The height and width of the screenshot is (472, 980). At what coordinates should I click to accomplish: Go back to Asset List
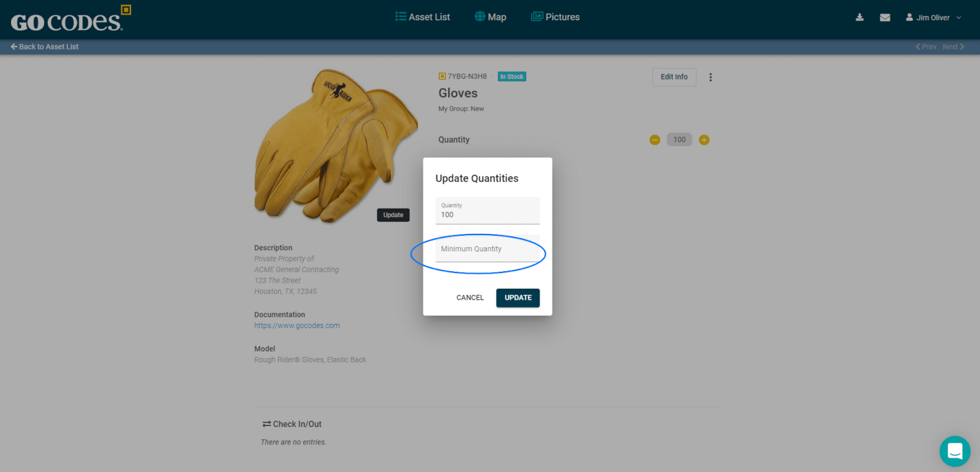[45, 47]
